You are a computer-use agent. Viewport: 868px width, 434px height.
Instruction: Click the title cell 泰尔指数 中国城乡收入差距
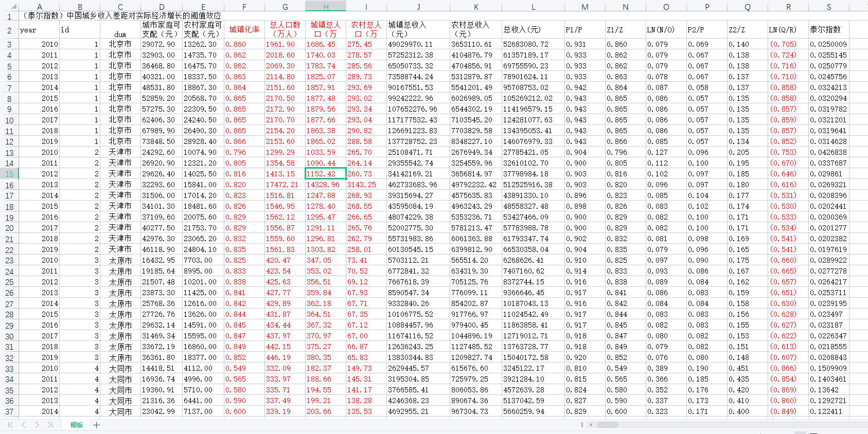120,16
